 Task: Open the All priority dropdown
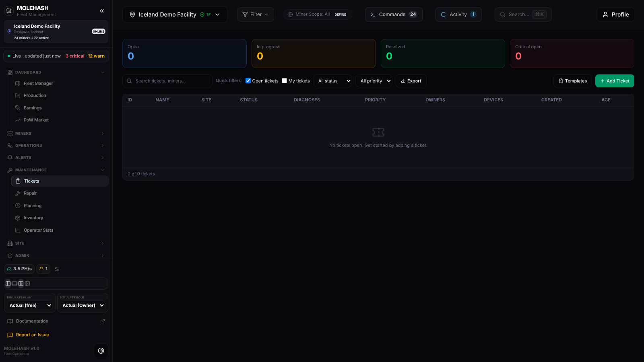[374, 81]
